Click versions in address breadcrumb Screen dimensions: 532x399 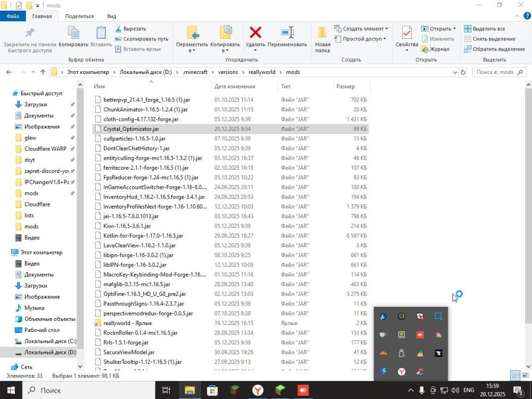click(x=228, y=72)
